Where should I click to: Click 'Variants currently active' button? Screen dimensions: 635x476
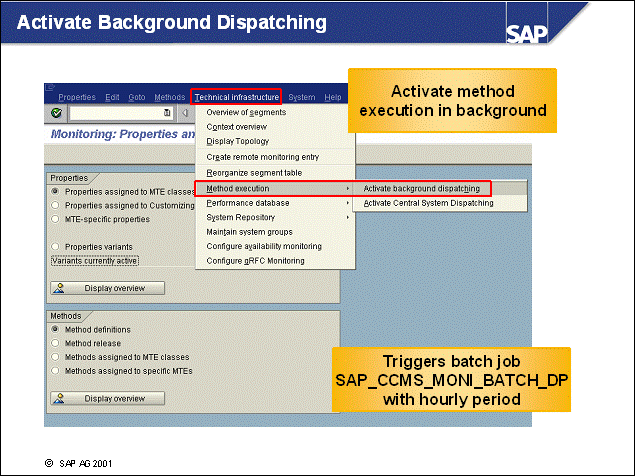[95, 260]
